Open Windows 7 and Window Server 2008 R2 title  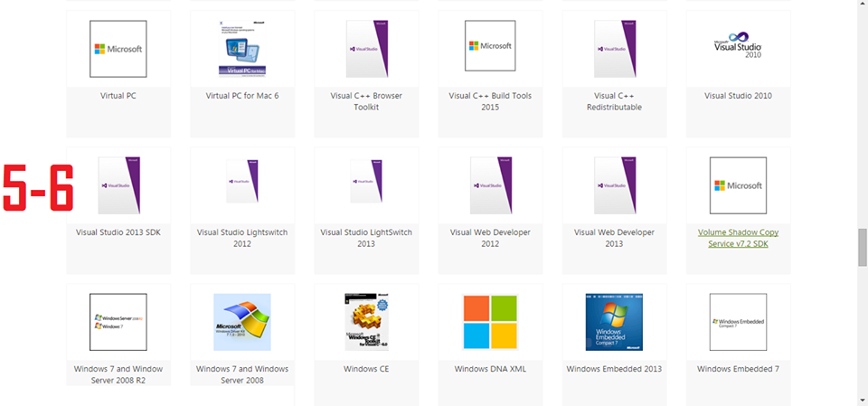click(x=118, y=374)
